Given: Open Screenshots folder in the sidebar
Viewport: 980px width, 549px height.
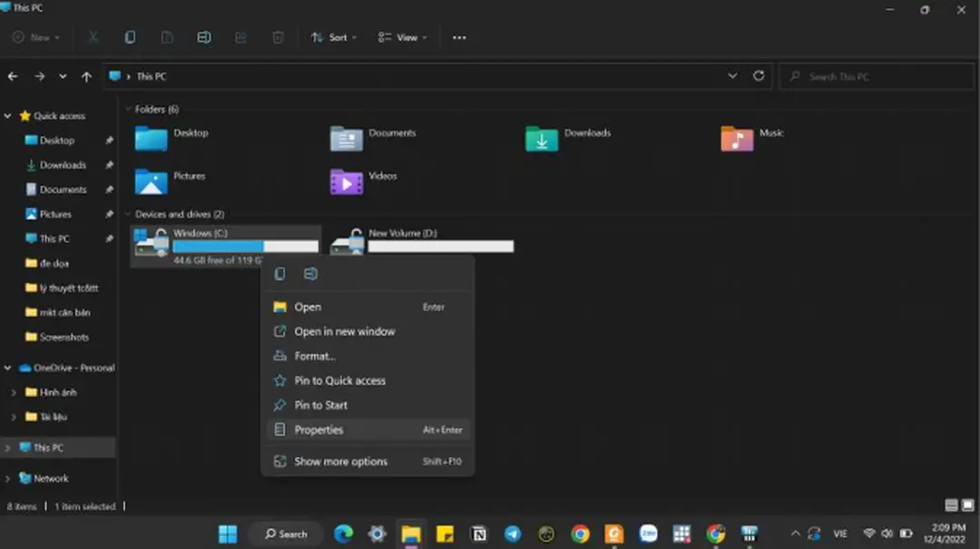Looking at the screenshot, I should coord(64,337).
